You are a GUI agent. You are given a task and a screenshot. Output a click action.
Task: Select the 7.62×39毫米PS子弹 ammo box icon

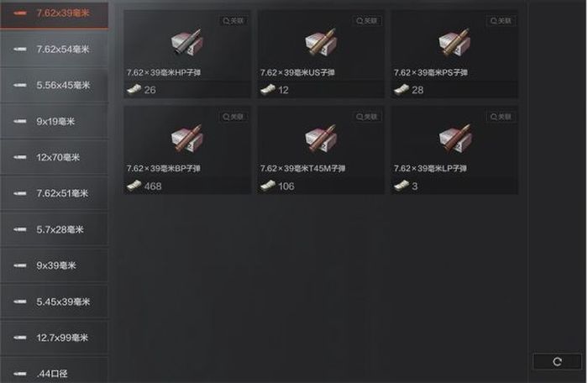pyautogui.click(x=455, y=42)
